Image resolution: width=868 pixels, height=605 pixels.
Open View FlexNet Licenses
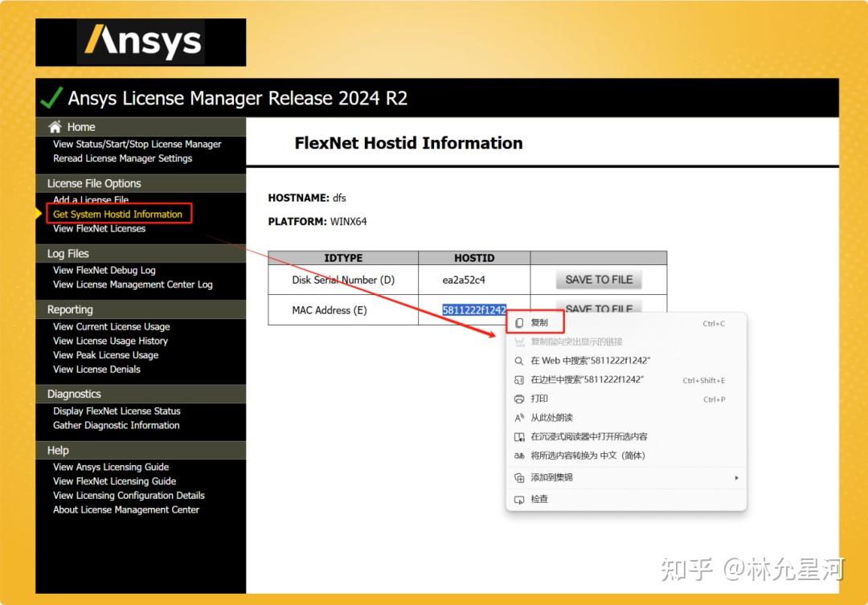tap(100, 227)
